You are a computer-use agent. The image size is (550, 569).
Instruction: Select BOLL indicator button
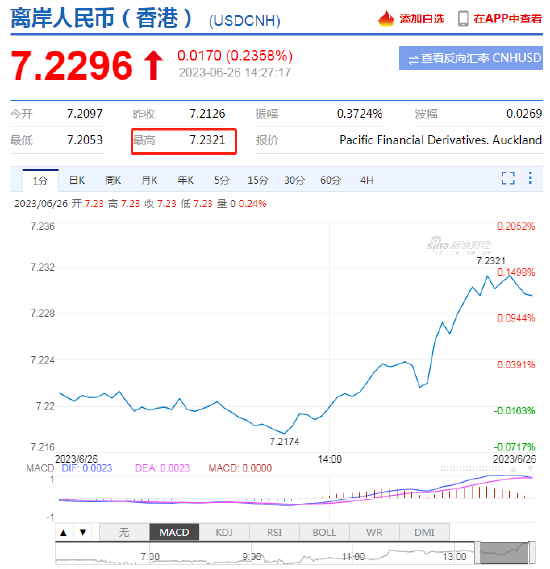(x=324, y=532)
